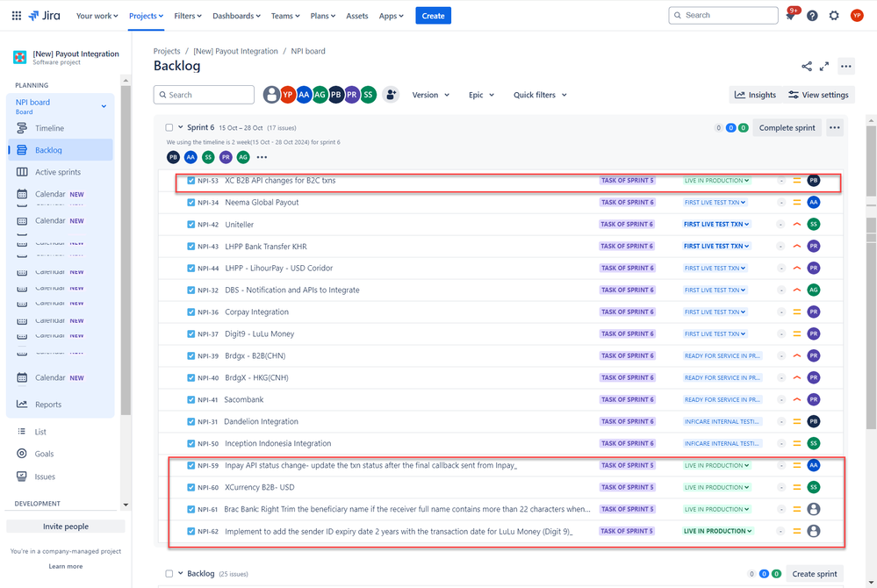Open notifications bell icon
The image size is (877, 588).
(790, 16)
